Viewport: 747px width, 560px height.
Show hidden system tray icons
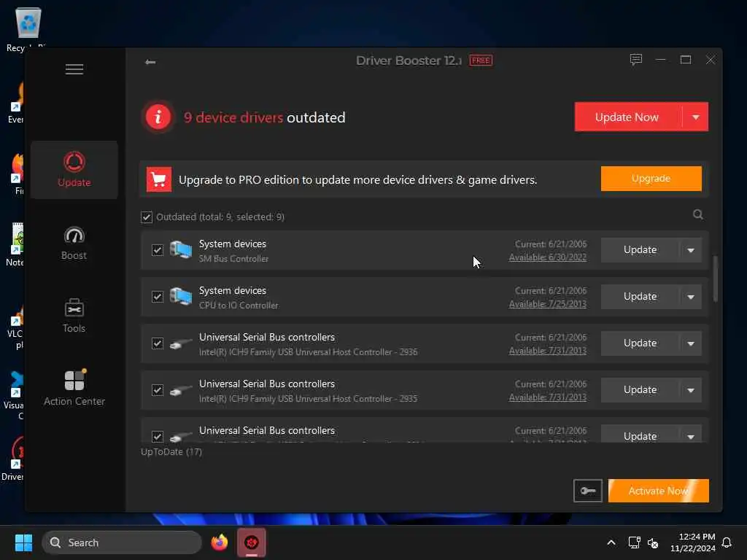611,542
